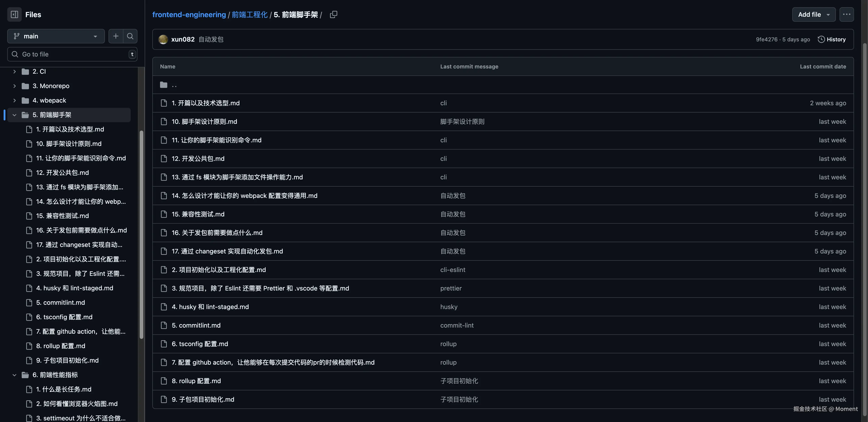Open the 前端工程化 breadcrumb link
The height and width of the screenshot is (422, 868).
pyautogui.click(x=250, y=14)
